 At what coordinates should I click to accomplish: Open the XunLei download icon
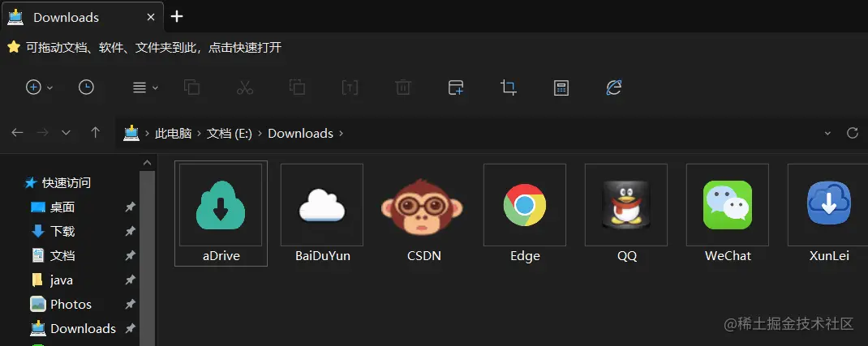(828, 204)
